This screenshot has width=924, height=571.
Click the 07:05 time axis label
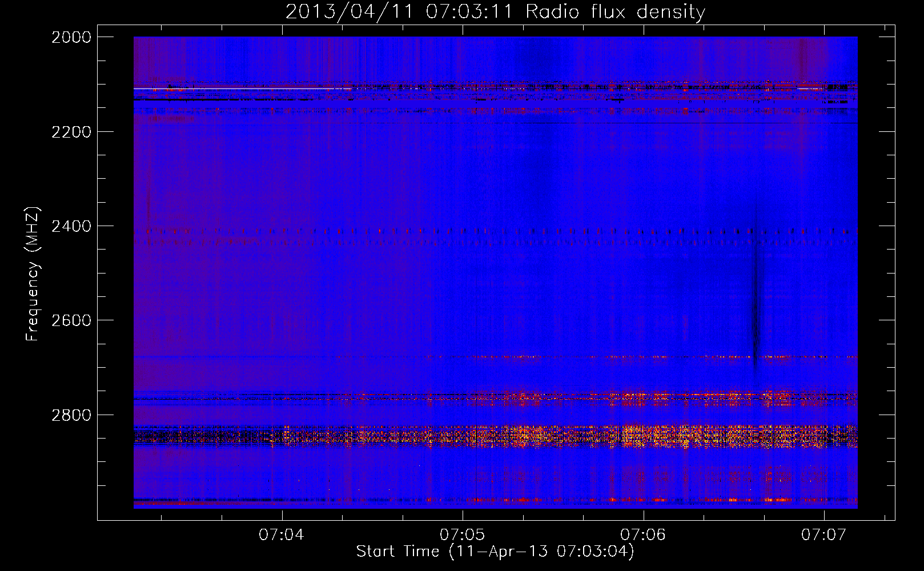(462, 534)
